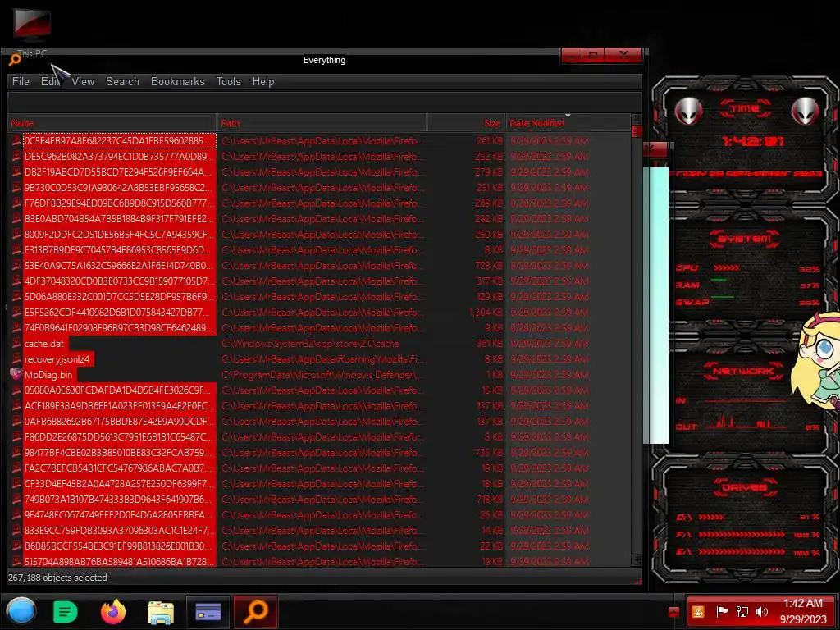840x630 pixels.
Task: Click file icon of DB2F19ABCD7D55BCD7E294F526F9EF664A
Action: tap(16, 172)
